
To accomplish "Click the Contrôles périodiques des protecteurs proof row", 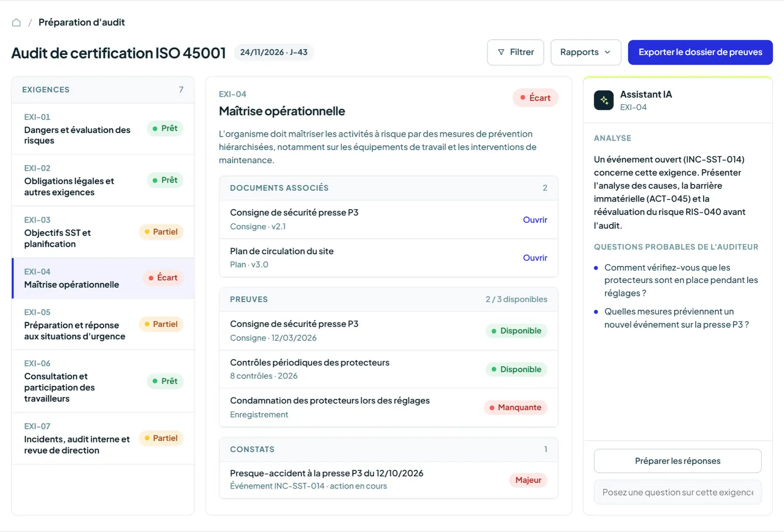I will tap(388, 369).
